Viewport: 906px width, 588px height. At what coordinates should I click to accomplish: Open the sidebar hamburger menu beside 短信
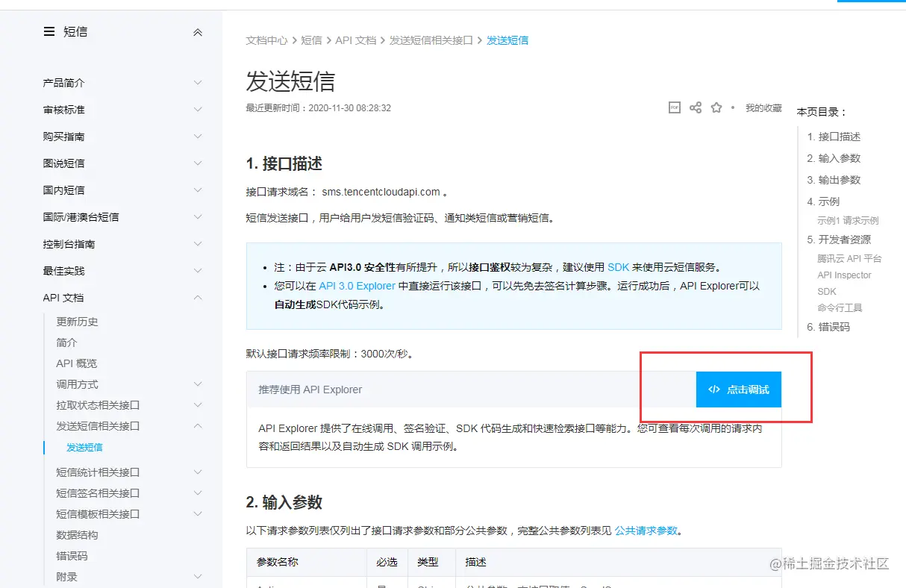[x=49, y=31]
